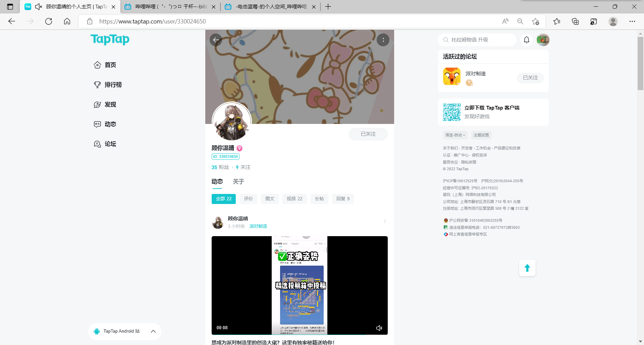Unmute the TapTap tab speaker icon
The width and height of the screenshot is (644, 345).
coord(39,7)
